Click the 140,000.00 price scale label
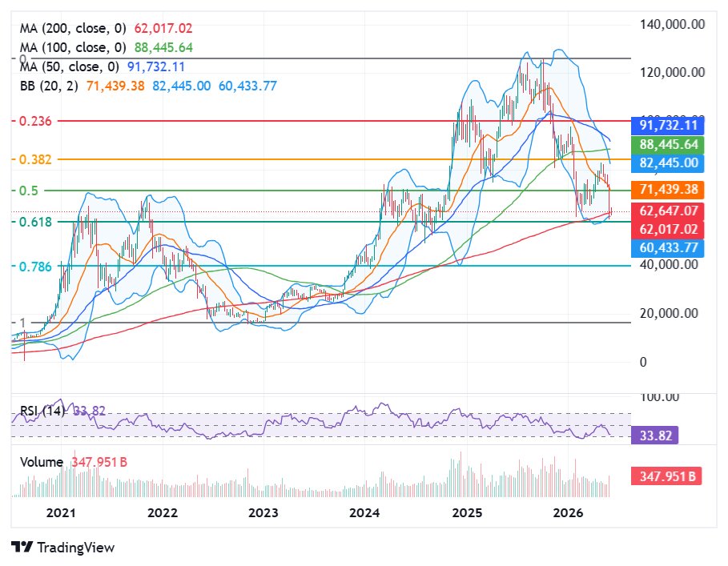 click(x=672, y=24)
